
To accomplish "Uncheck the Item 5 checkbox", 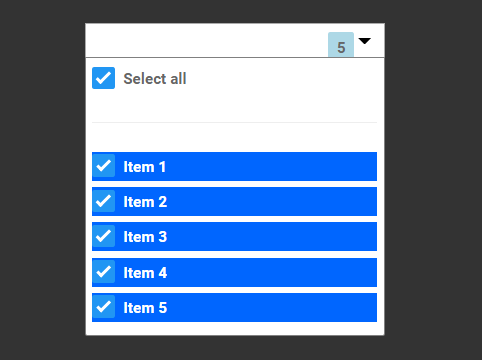I will coord(103,306).
